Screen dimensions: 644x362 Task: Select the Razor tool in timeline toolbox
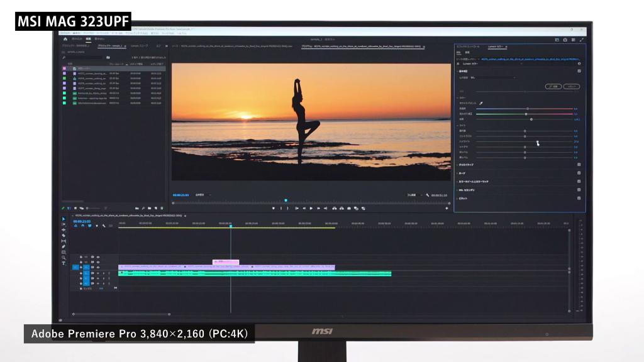point(64,236)
